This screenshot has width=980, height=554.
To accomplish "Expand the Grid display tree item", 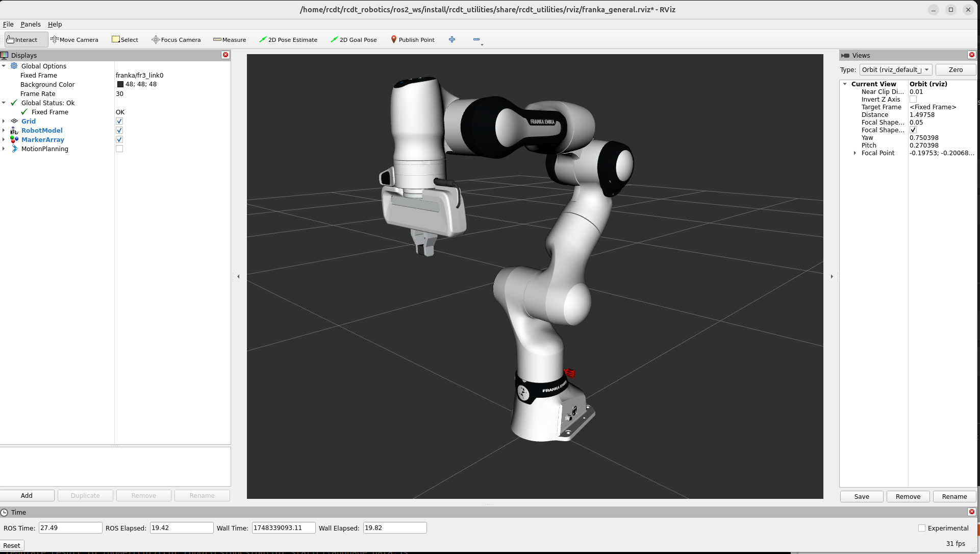I will (4, 122).
